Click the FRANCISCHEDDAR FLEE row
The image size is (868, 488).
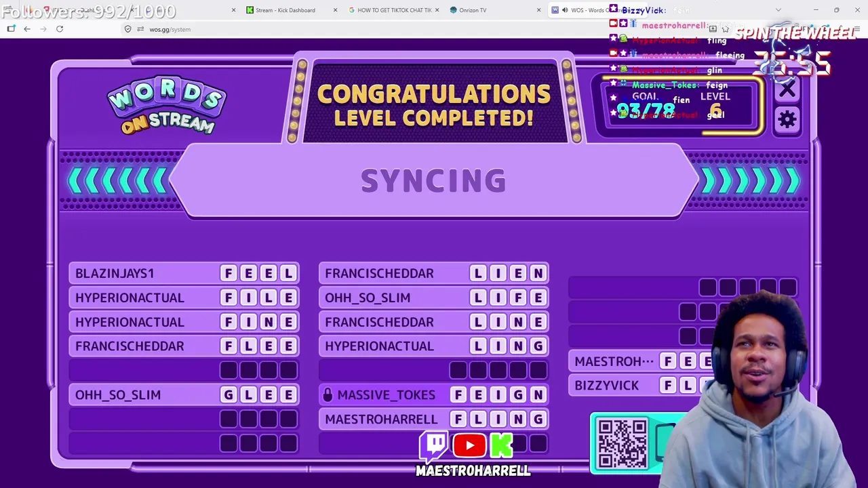(x=184, y=346)
